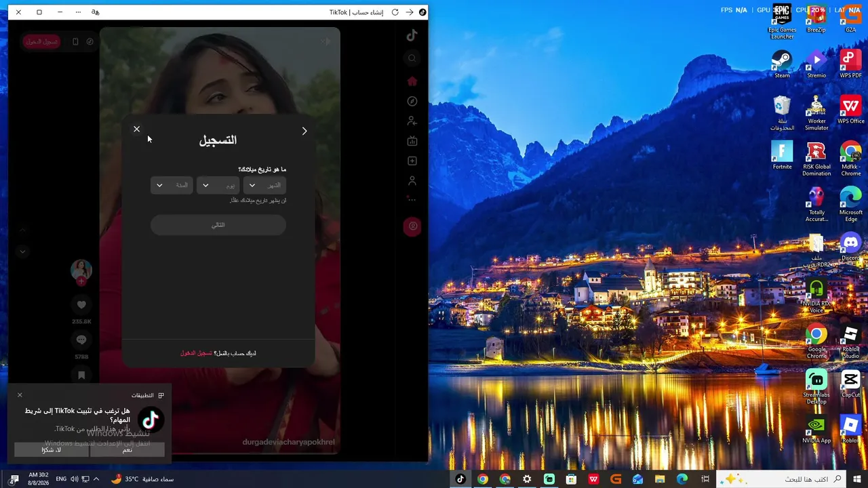Viewport: 868px width, 488px height.
Task: Open Streamlabs Desktop shortcut
Action: [816, 387]
